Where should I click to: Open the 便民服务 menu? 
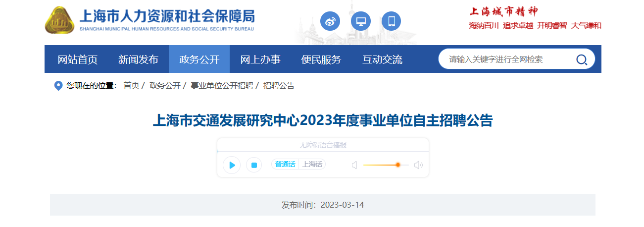tap(321, 59)
